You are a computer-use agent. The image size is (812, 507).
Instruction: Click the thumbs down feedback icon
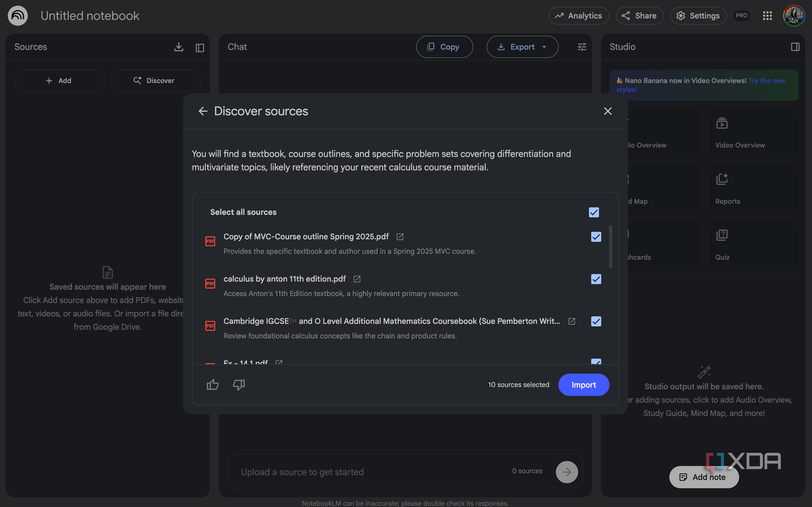tap(239, 385)
